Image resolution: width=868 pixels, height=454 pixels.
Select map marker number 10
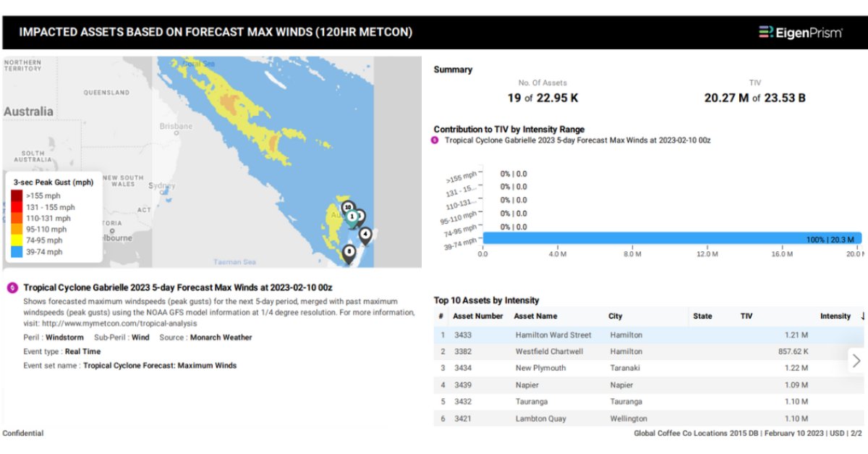click(x=347, y=208)
